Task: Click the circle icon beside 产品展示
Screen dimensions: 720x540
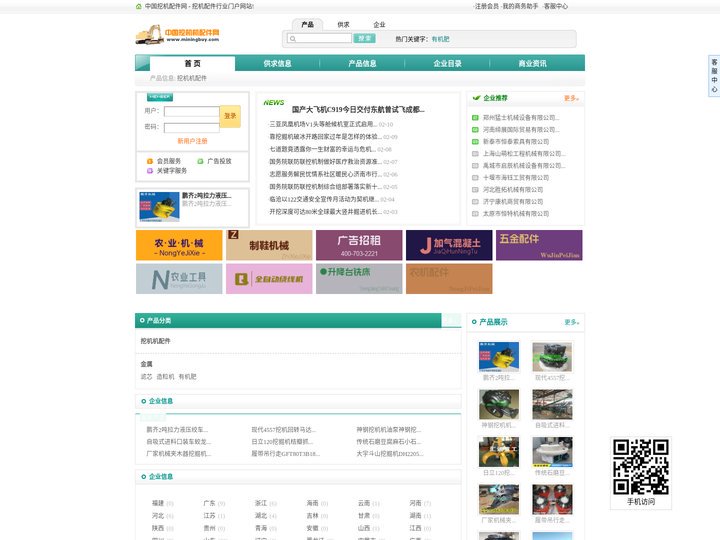Action: click(474, 322)
